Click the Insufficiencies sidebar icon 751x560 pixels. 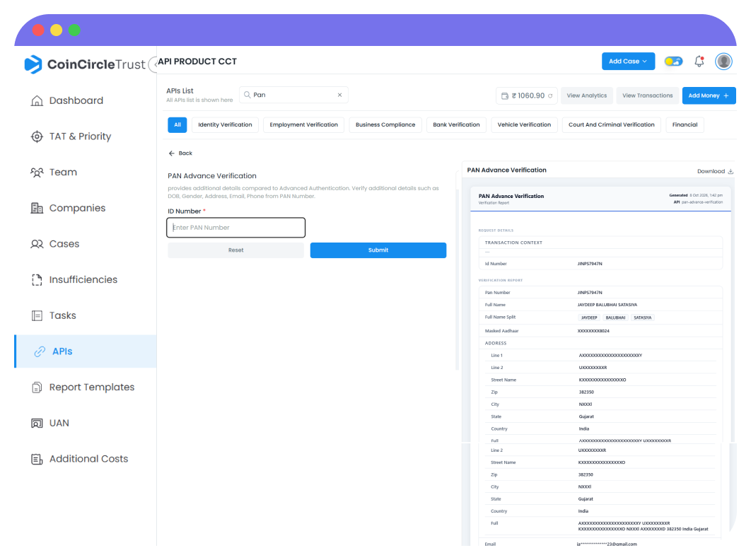[37, 280]
